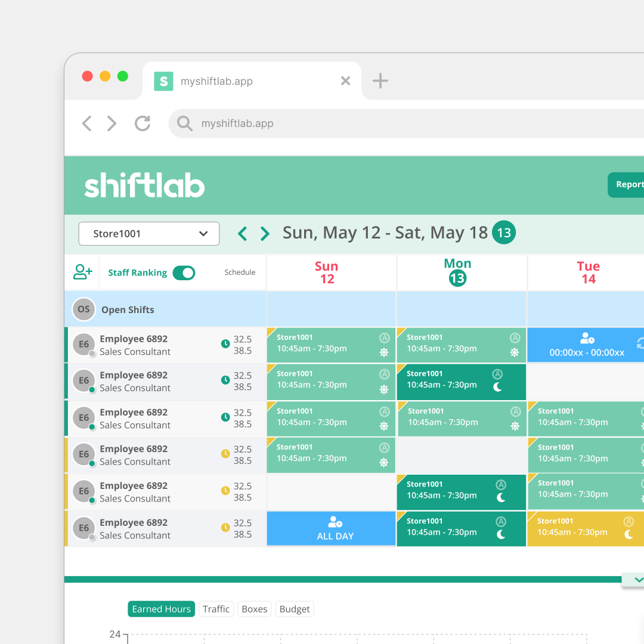Switch to the Traffic tab
The width and height of the screenshot is (644, 644).
click(216, 609)
